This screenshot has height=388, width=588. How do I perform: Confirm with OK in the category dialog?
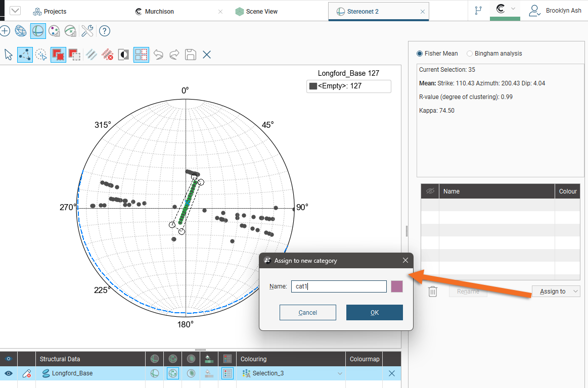pyautogui.click(x=374, y=313)
